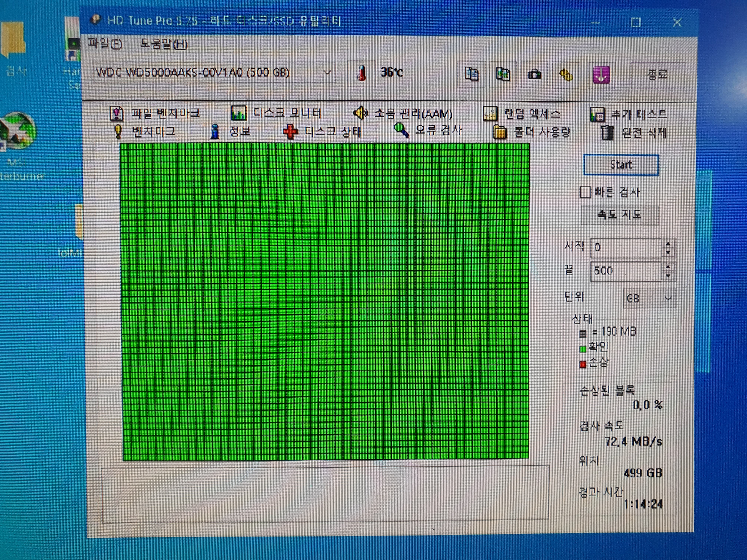Image resolution: width=747 pixels, height=560 pixels.
Task: Open the options gear icon
Action: (566, 75)
